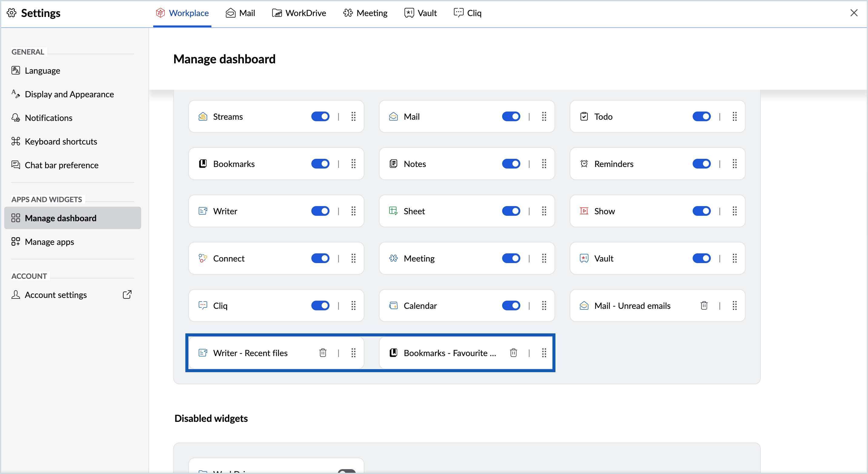This screenshot has width=868, height=474.
Task: Click the external link icon beside Account settings
Action: (127, 295)
